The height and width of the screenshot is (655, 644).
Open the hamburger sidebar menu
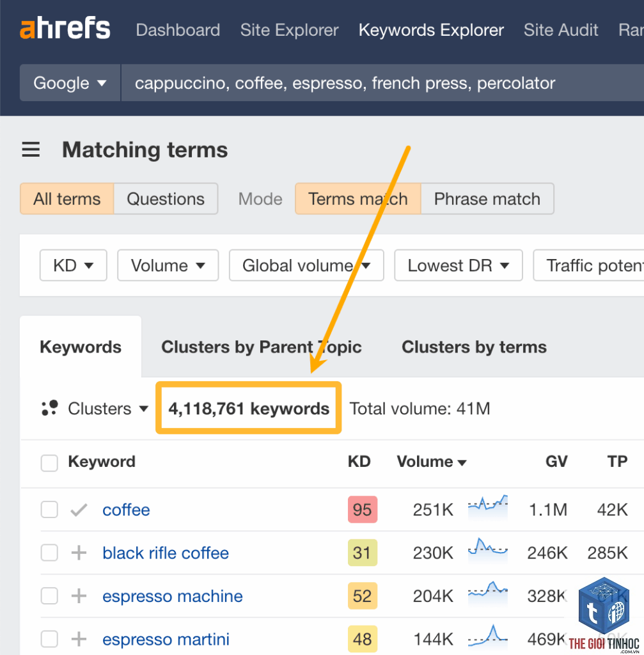click(x=31, y=150)
